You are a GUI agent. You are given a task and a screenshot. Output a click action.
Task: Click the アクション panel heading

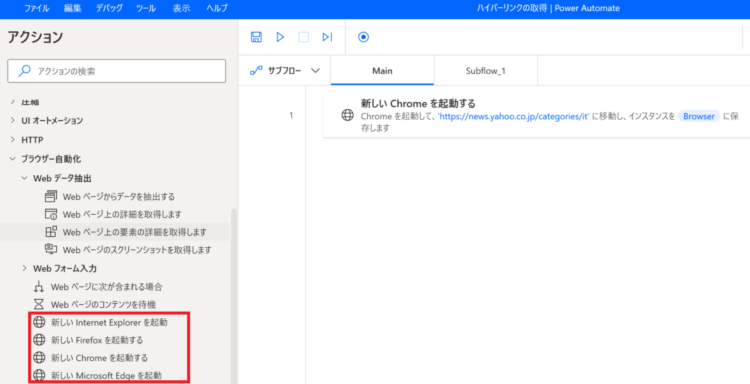pos(35,37)
